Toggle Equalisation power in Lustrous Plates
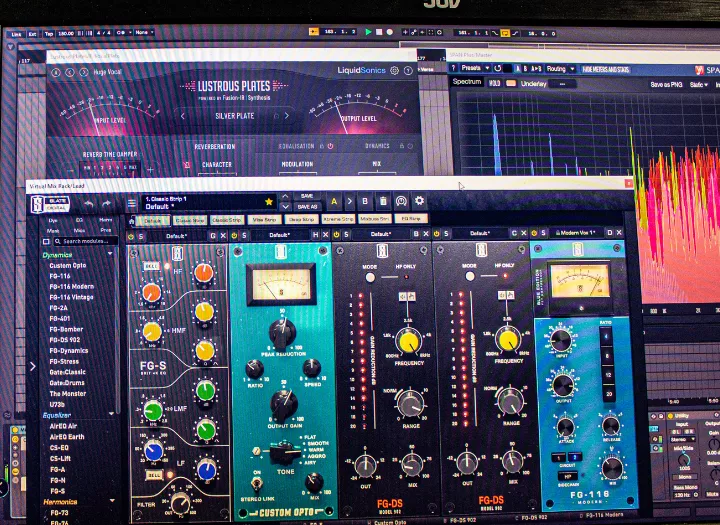Image resolution: width=720 pixels, height=525 pixels. (330, 146)
